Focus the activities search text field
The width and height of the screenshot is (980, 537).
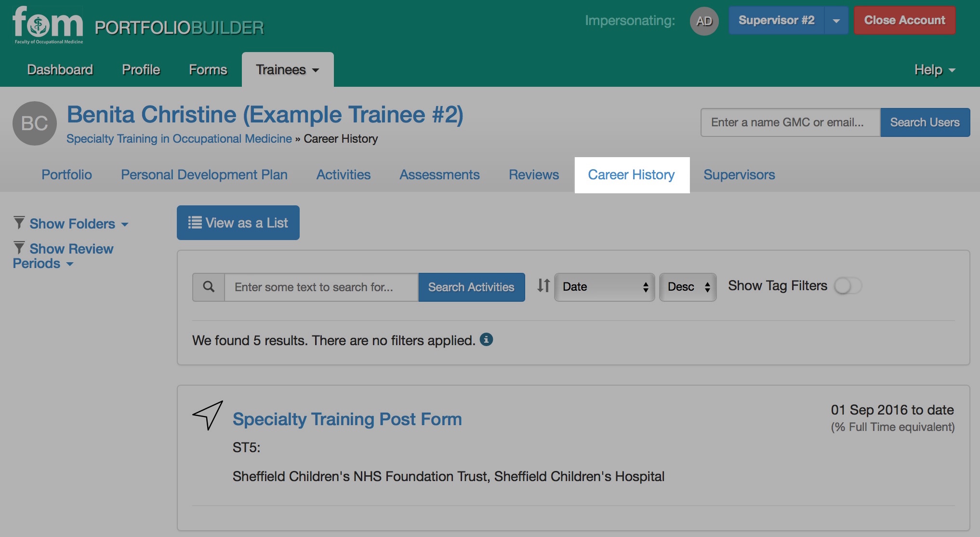(x=321, y=287)
